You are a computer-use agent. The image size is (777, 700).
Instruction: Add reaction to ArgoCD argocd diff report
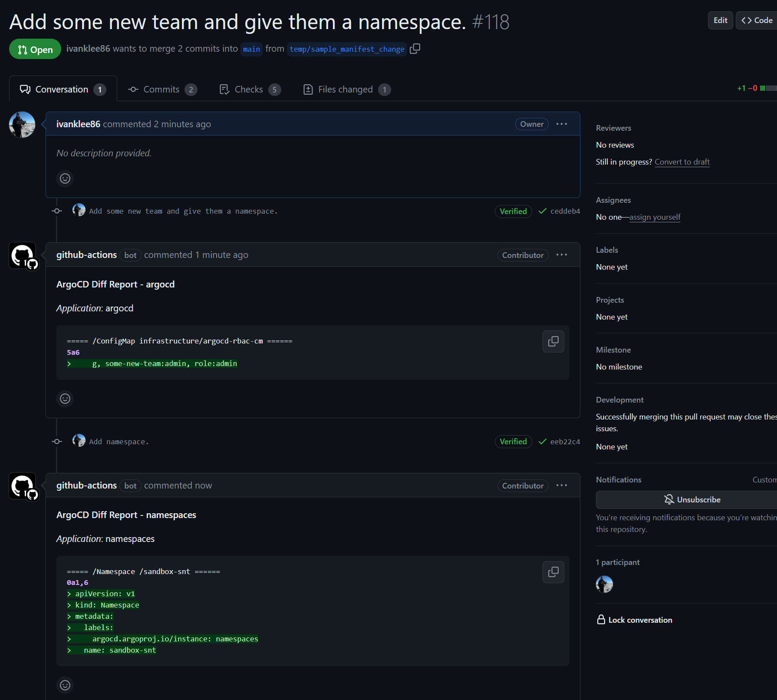coord(65,399)
